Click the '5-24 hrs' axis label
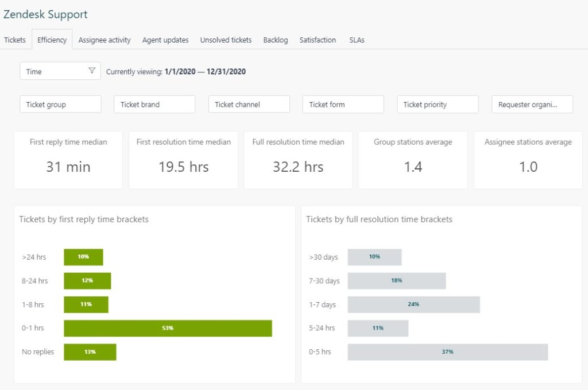Image resolution: width=588 pixels, height=390 pixels. (x=322, y=328)
